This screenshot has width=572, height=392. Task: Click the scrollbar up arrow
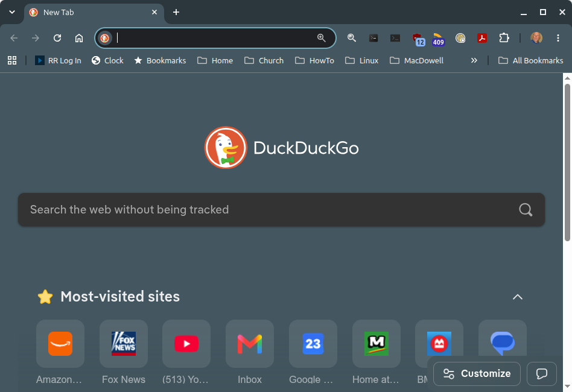567,78
